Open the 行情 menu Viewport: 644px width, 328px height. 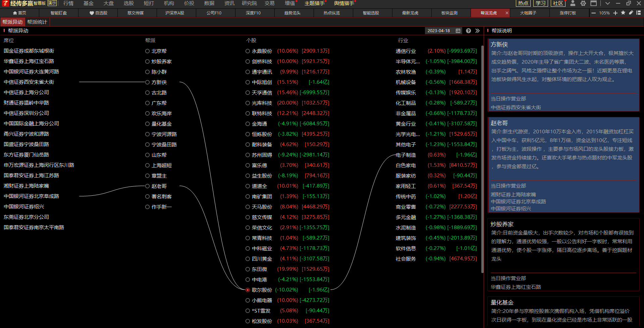[x=68, y=3]
